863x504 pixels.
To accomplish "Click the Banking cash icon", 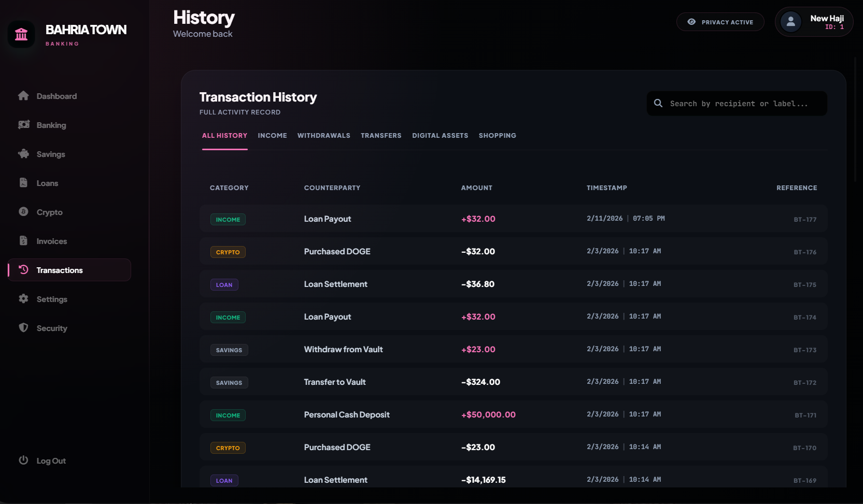I will pos(23,125).
